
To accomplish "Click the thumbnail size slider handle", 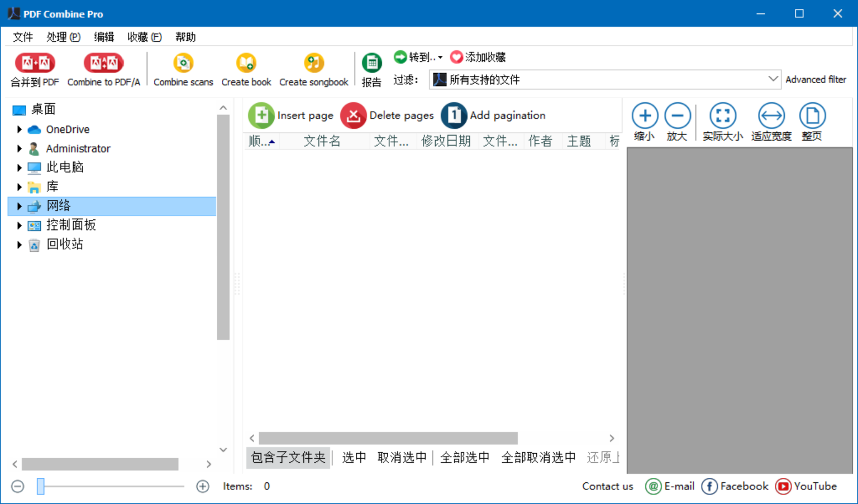I will pos(41,487).
